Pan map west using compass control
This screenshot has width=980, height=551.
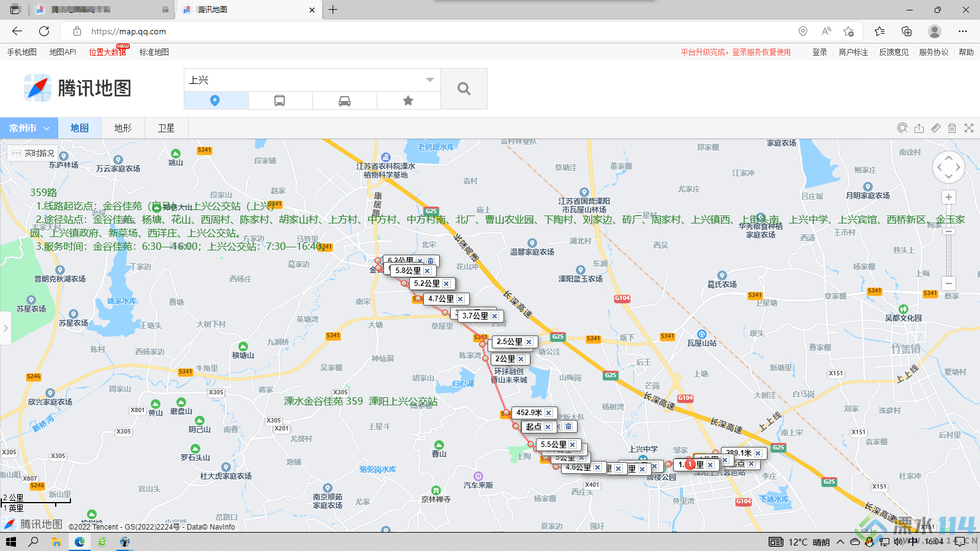939,167
